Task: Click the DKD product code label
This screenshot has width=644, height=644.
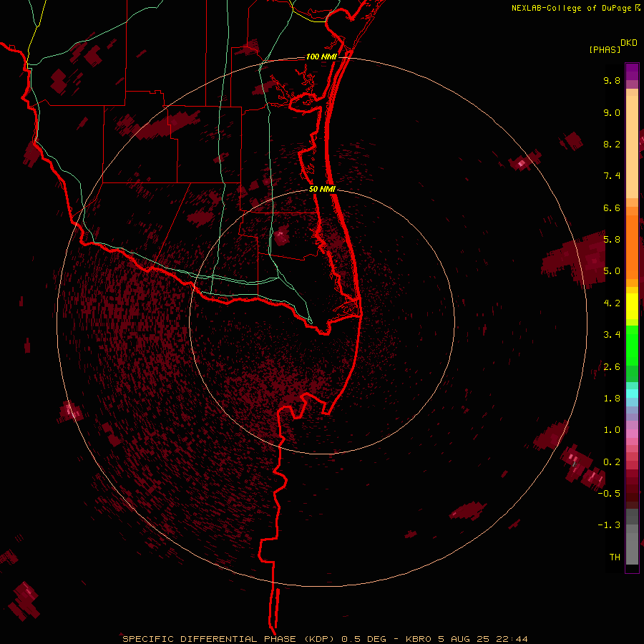Action: coord(629,43)
